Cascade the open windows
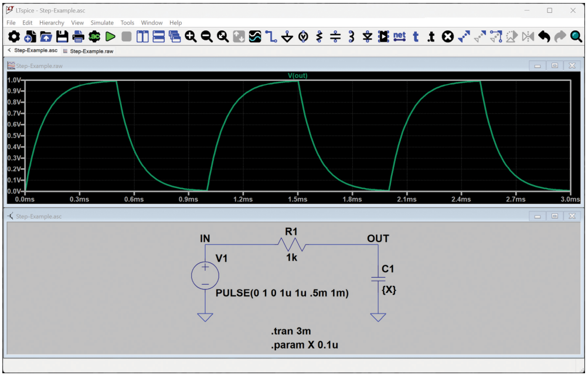 [175, 37]
